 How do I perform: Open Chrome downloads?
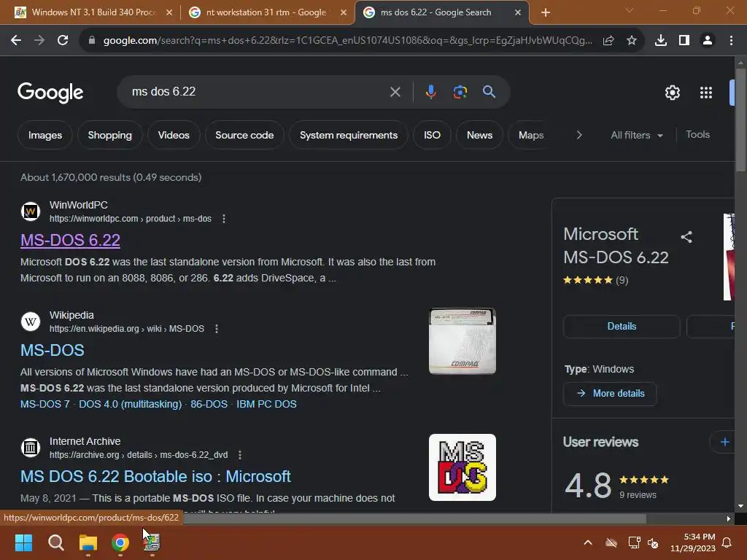(661, 41)
